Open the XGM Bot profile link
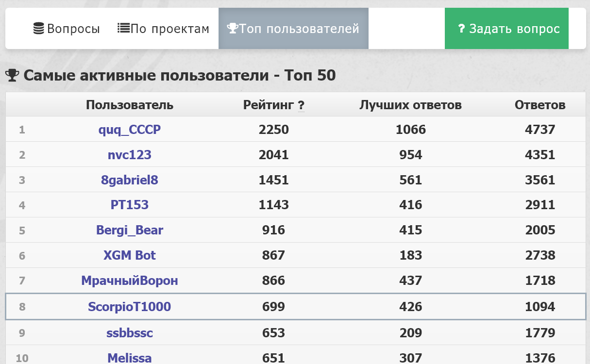 pyautogui.click(x=130, y=255)
